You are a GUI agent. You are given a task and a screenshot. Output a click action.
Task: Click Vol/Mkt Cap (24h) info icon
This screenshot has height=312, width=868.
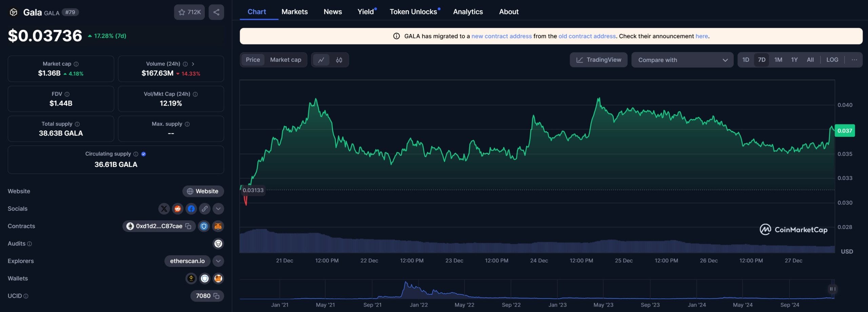tap(195, 94)
